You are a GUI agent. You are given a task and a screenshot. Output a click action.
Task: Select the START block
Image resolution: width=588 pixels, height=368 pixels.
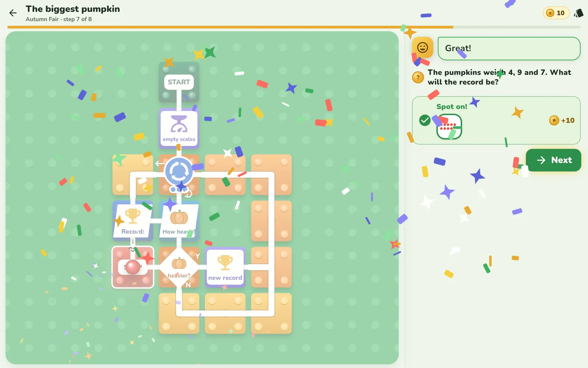(179, 82)
